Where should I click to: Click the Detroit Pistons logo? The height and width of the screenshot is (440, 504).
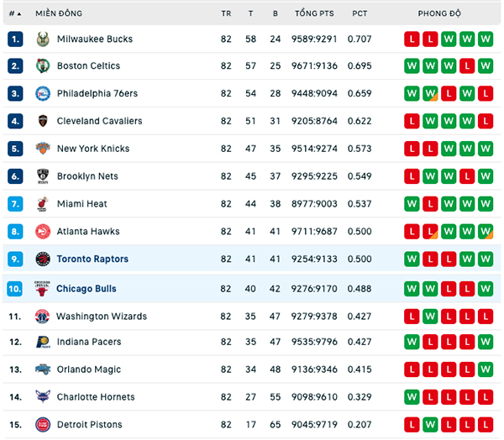(x=43, y=425)
